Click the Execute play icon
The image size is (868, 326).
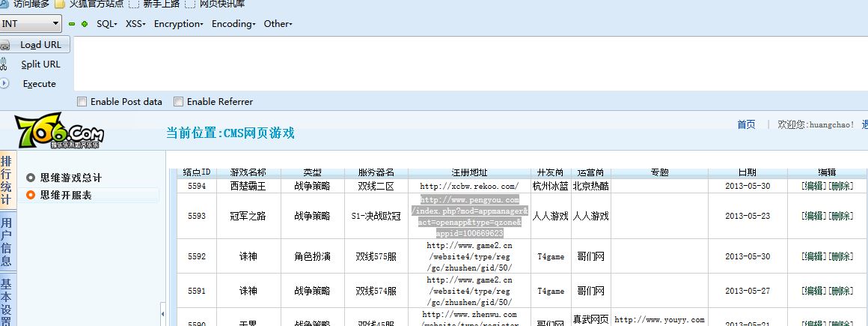pyautogui.click(x=4, y=83)
